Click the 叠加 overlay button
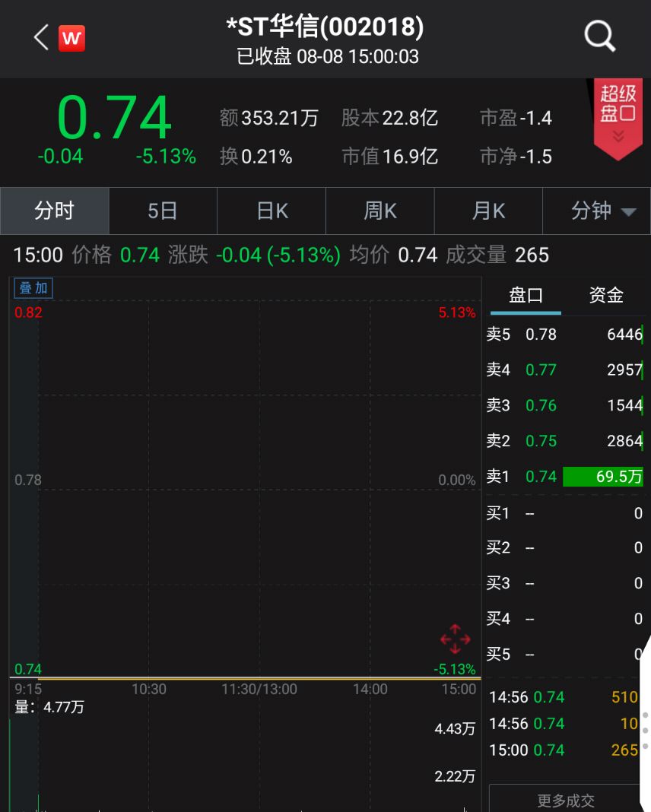Screen dimensions: 651x812 pyautogui.click(x=33, y=288)
